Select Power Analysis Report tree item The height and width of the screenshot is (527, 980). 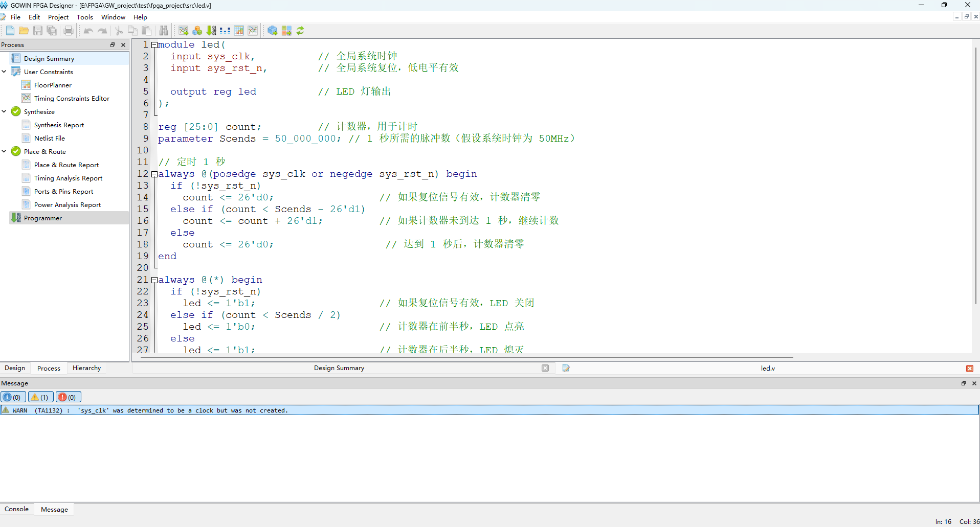(x=68, y=204)
